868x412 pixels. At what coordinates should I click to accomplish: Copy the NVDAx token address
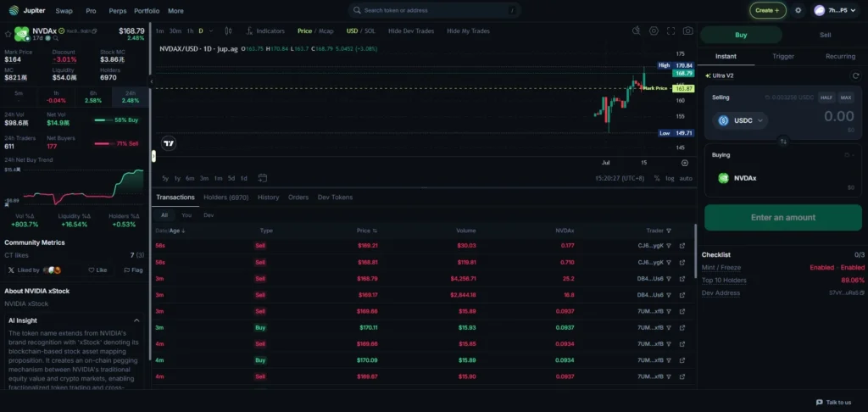95,31
